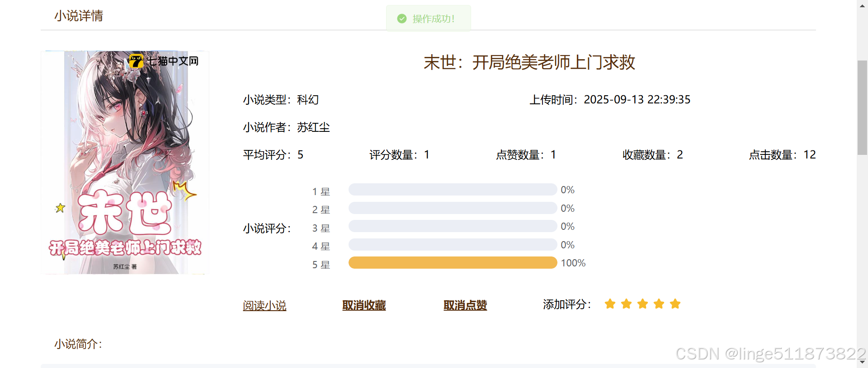Screen dimensions: 868x368
Task: Rate the novel two stars
Action: (626, 304)
